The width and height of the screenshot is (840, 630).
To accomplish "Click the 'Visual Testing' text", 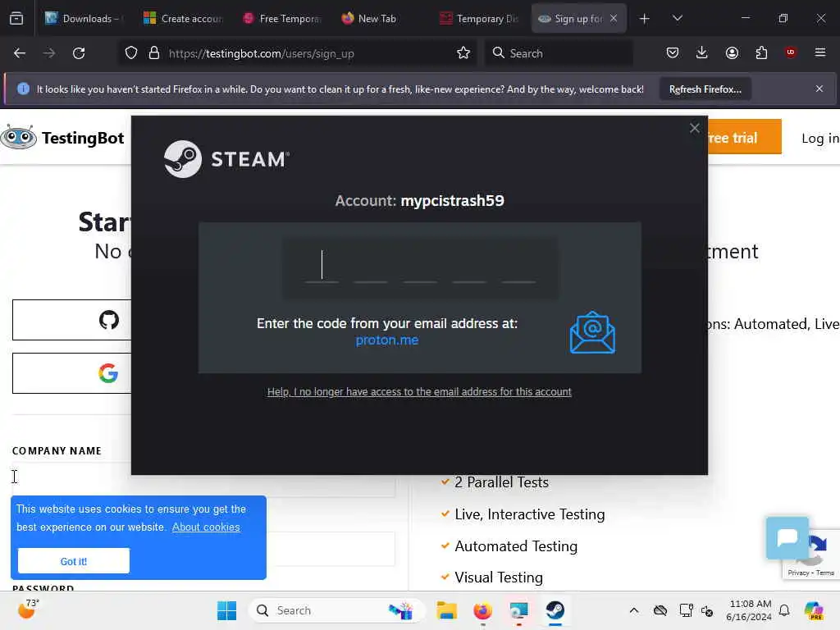I will pyautogui.click(x=498, y=577).
